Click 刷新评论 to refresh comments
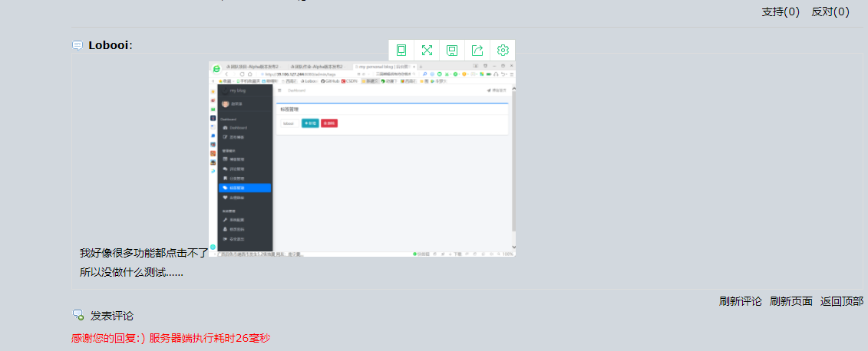 coord(740,301)
